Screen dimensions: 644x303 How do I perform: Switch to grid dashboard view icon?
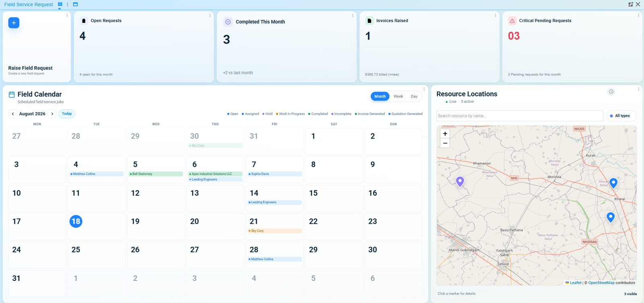(60, 4)
